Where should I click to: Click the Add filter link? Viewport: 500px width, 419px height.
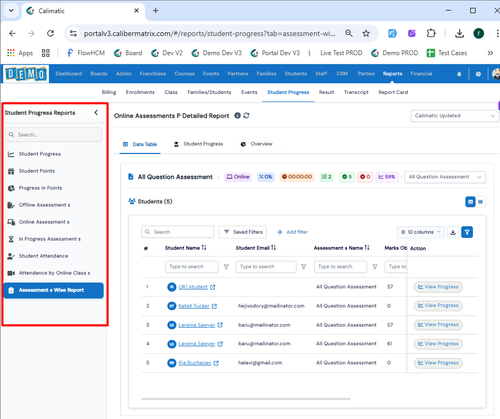(292, 232)
